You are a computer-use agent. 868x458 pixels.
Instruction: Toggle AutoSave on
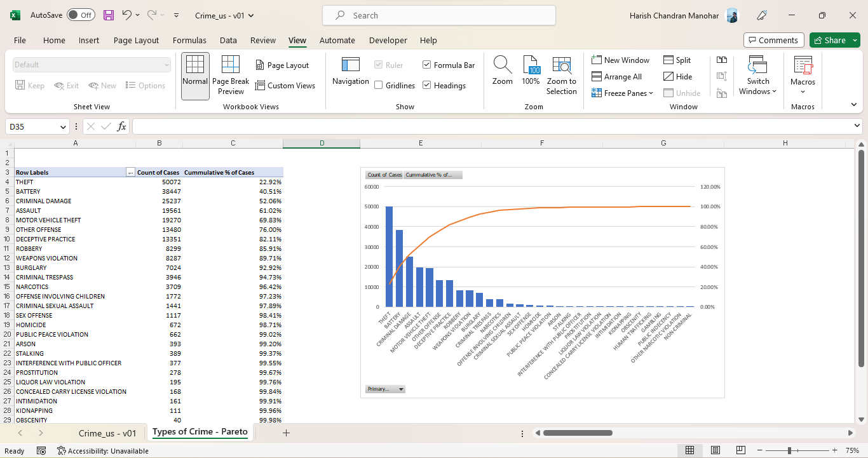[81, 15]
